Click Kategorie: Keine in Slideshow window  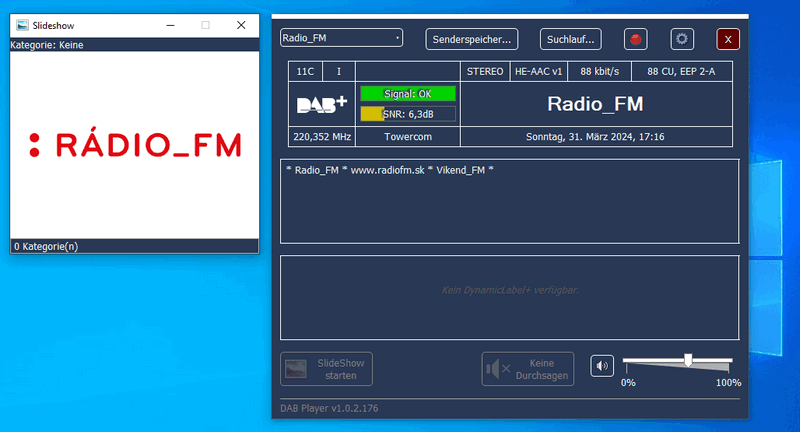(x=47, y=45)
